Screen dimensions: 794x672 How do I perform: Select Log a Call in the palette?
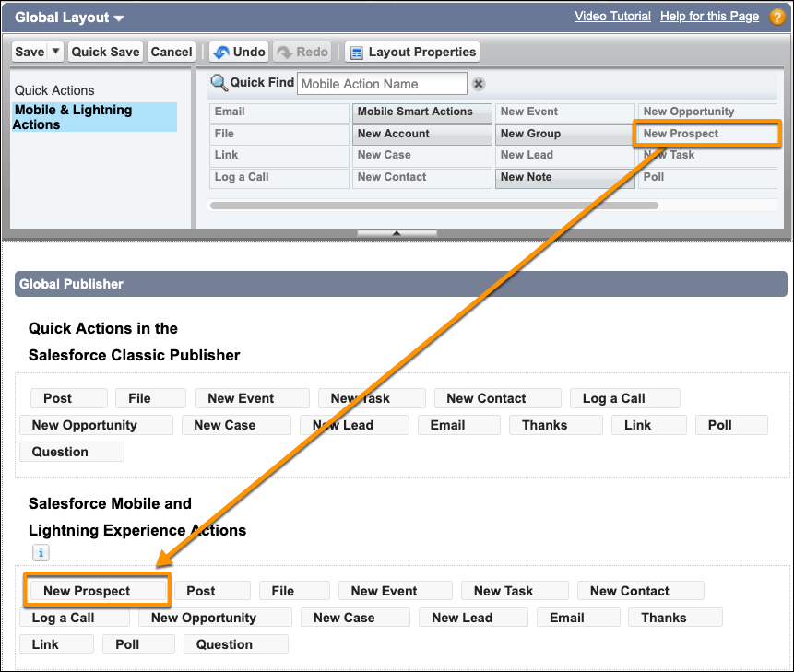279,178
